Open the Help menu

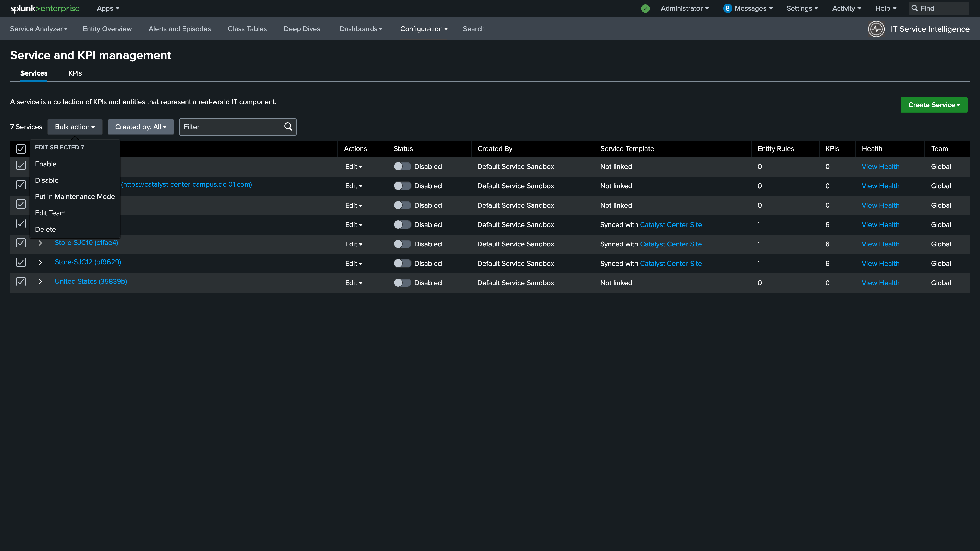tap(886, 8)
